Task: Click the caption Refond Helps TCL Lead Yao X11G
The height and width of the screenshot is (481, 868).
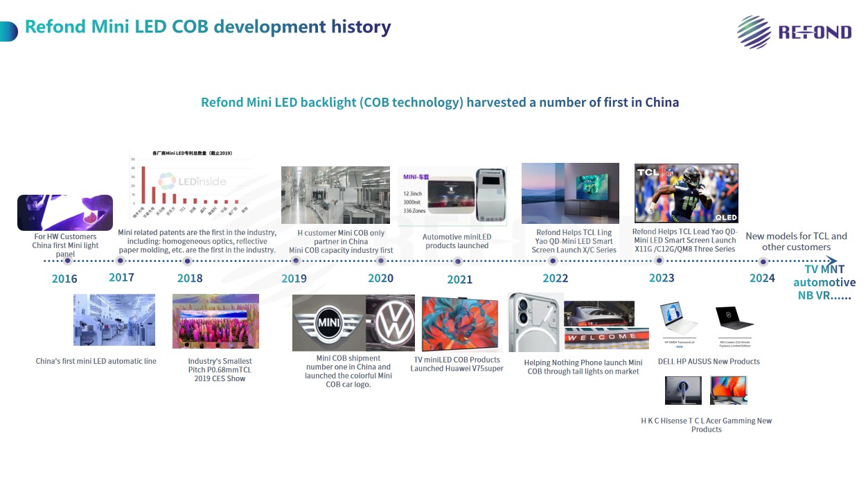Action: (x=685, y=240)
